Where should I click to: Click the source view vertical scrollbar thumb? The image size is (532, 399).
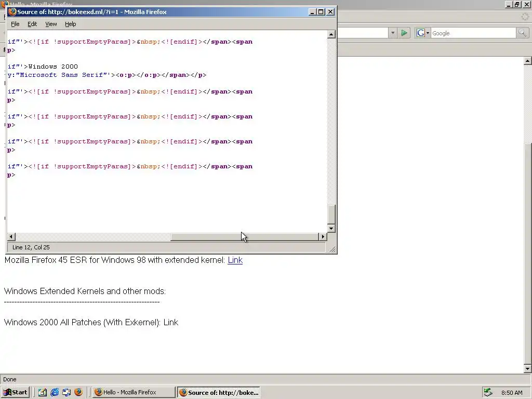[331, 214]
